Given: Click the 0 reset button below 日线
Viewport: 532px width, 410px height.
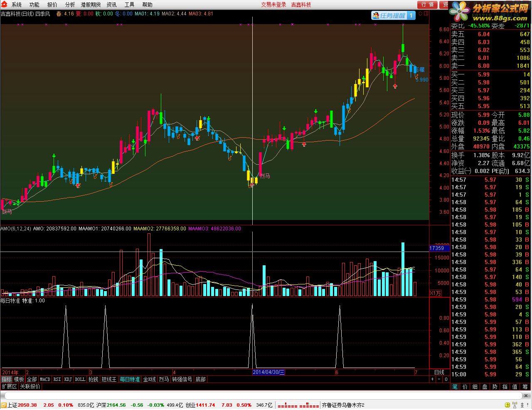Looking at the screenshot, I should (446, 379).
